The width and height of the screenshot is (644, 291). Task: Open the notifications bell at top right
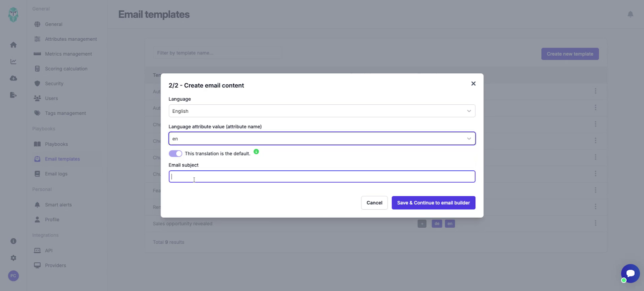pyautogui.click(x=631, y=14)
